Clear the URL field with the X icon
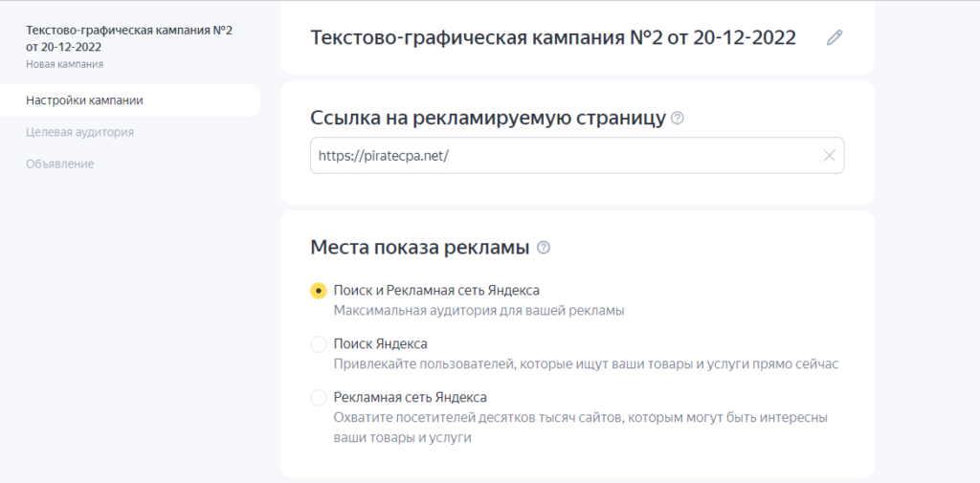Image resolution: width=980 pixels, height=483 pixels. tap(830, 156)
